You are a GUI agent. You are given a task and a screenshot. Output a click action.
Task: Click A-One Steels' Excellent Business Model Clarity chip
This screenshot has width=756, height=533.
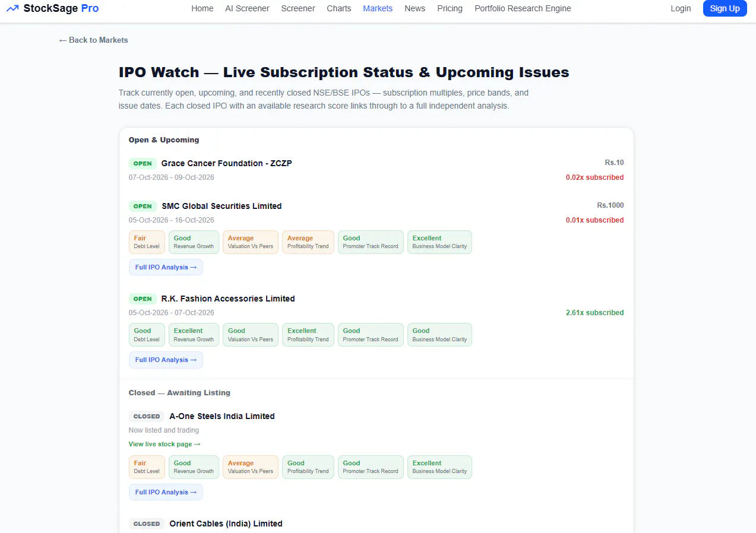click(439, 467)
